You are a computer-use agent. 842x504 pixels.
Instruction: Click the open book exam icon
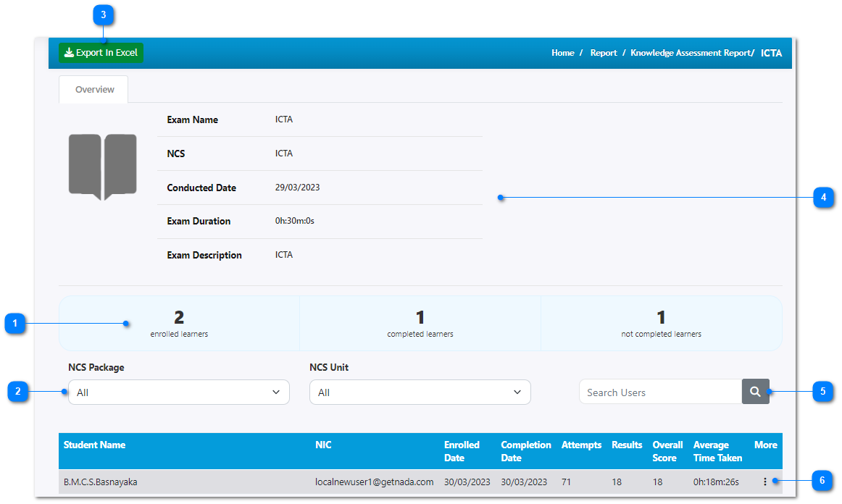[x=102, y=167]
